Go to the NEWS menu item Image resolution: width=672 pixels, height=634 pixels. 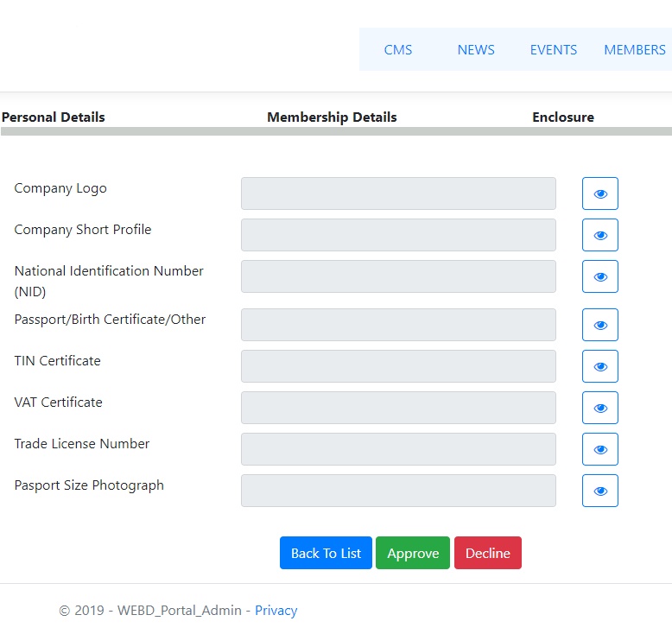click(476, 50)
